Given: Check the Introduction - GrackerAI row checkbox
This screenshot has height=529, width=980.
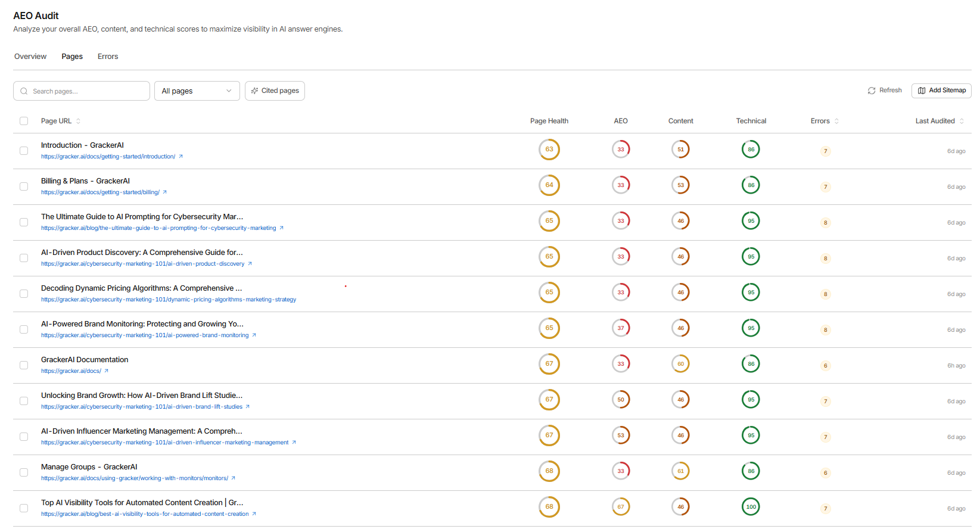Looking at the screenshot, I should tap(24, 151).
